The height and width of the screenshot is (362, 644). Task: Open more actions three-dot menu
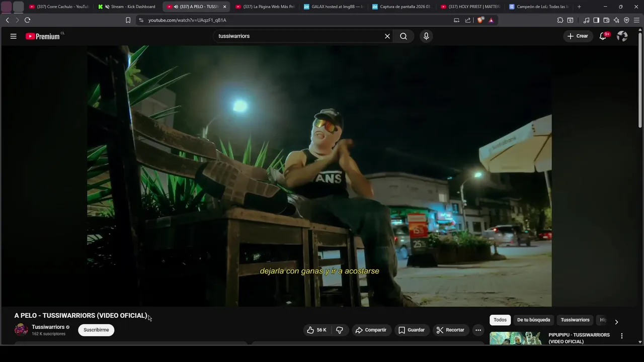[478, 330]
